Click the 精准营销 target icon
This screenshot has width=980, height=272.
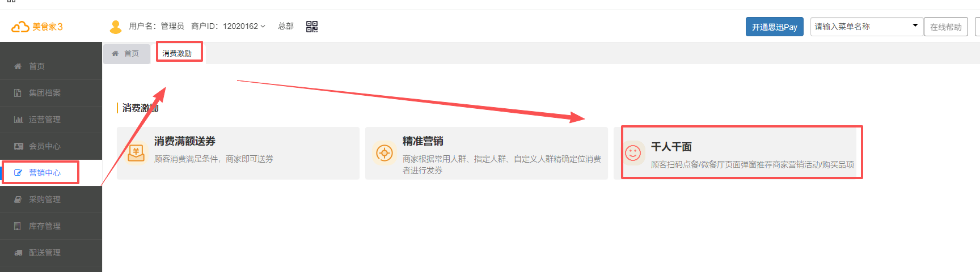(385, 153)
